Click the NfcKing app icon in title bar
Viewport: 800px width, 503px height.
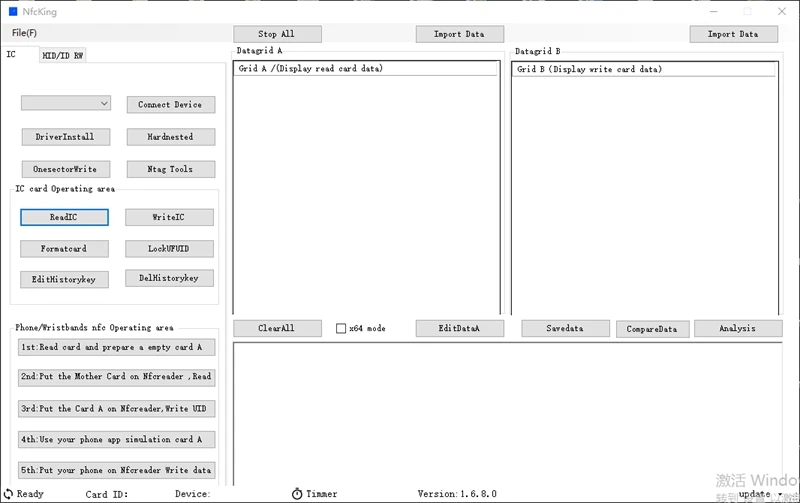pos(13,11)
